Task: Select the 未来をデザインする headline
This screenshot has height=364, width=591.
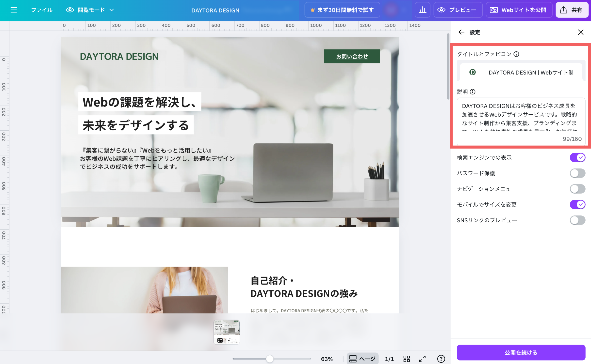Action: tap(136, 125)
